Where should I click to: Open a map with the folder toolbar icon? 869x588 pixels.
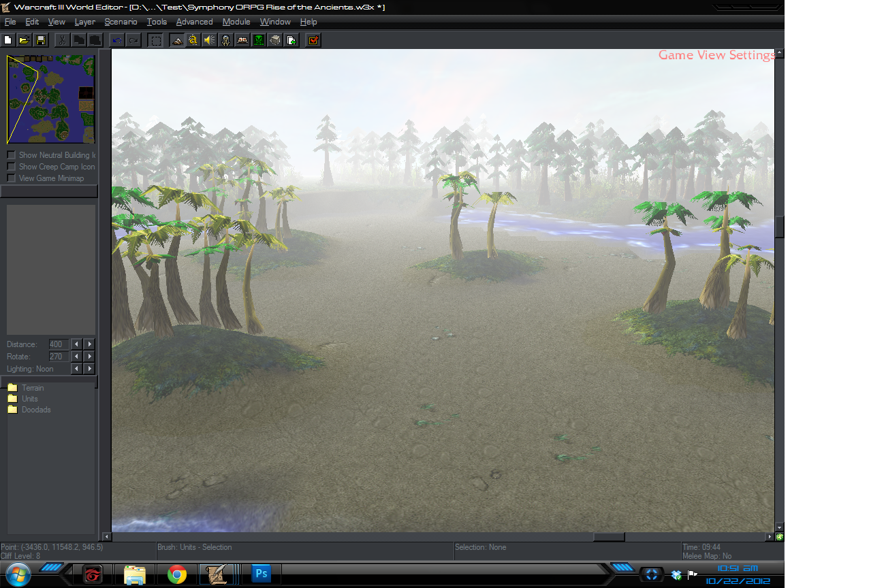[x=25, y=40]
